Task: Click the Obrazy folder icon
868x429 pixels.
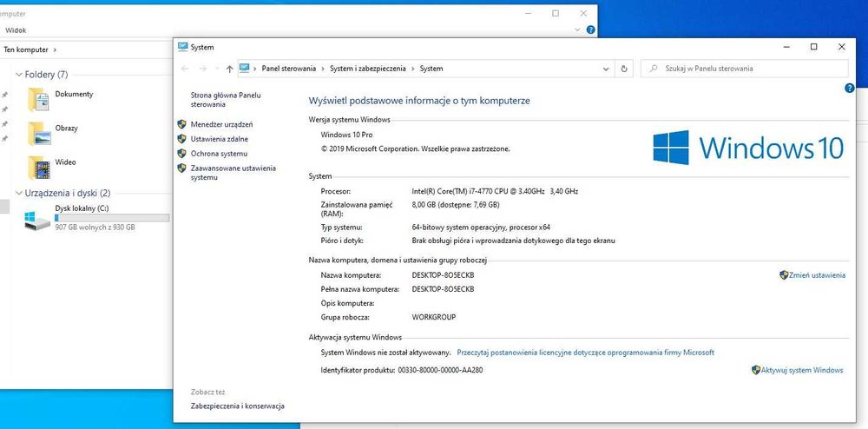Action: tap(39, 134)
